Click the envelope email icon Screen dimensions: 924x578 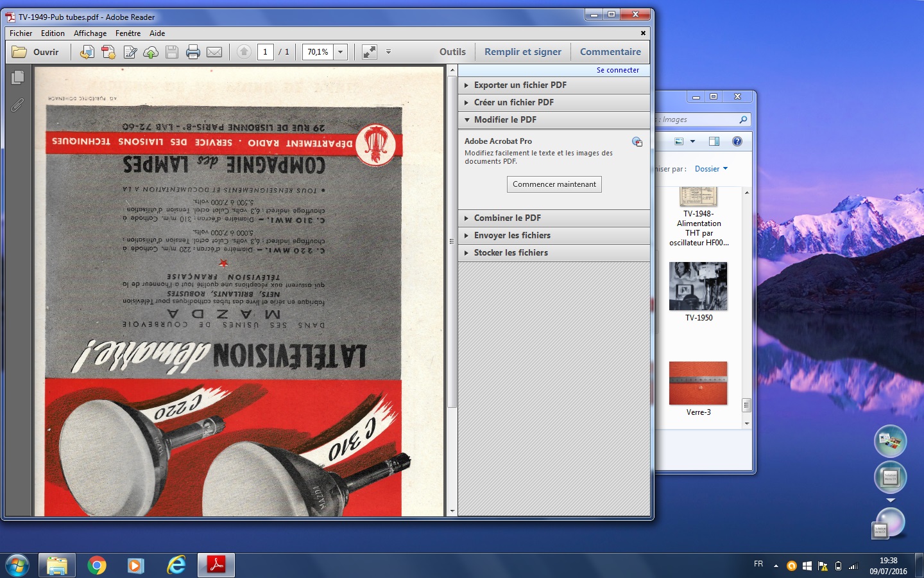pos(214,52)
